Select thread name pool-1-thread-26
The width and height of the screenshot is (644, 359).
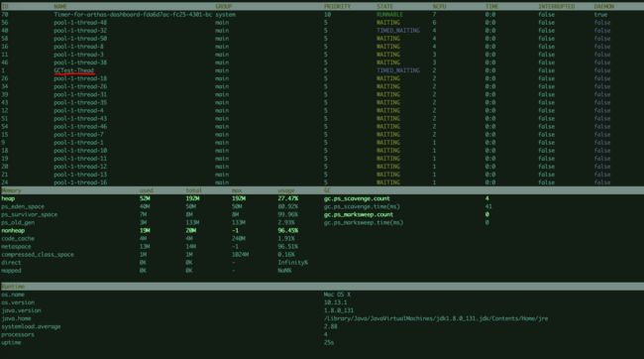80,86
